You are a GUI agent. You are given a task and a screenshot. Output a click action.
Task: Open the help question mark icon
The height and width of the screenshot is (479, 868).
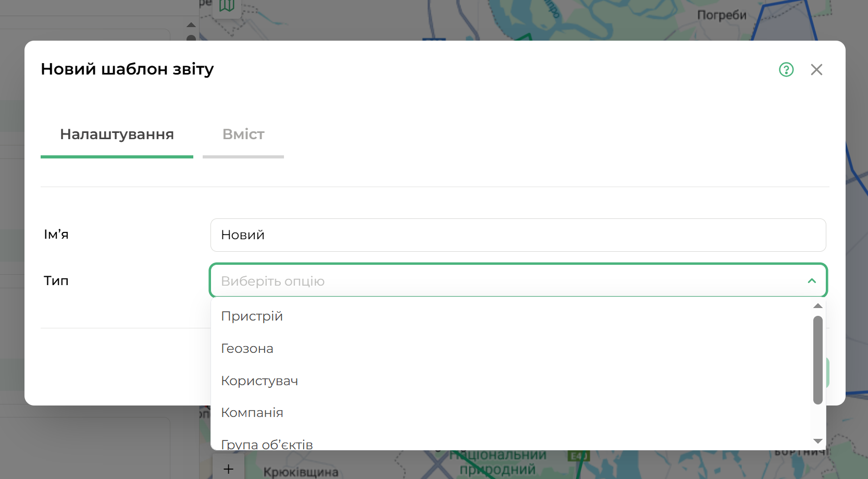(786, 69)
